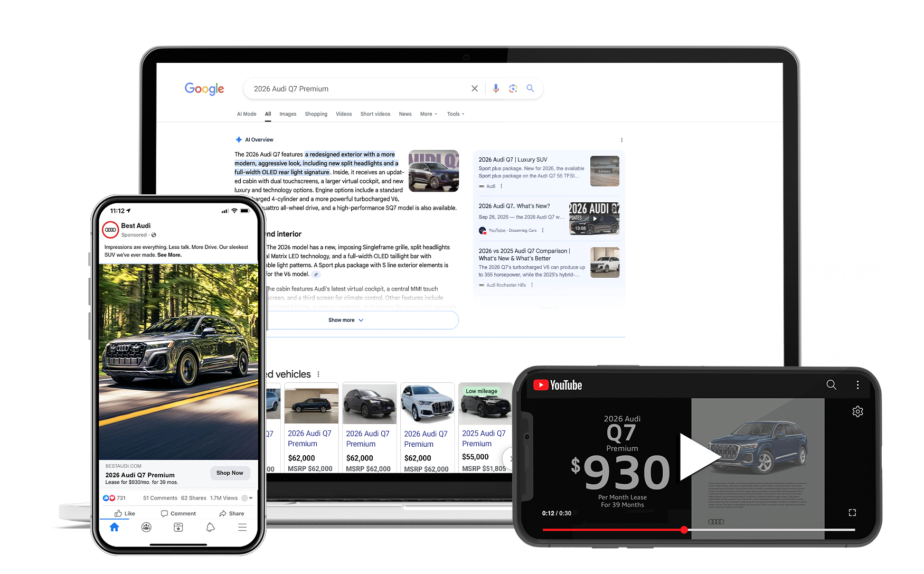Click the blue search magnifier icon
Image resolution: width=924 pixels, height=574 pixels.
530,89
